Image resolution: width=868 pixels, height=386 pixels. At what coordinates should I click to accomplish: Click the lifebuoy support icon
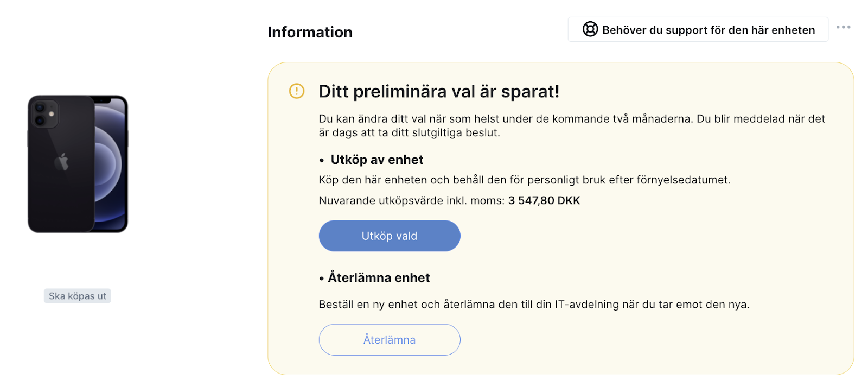(590, 29)
